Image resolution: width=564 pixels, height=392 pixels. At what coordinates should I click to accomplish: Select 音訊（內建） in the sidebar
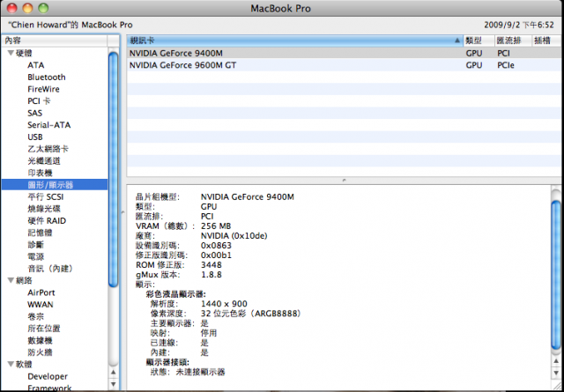pyautogui.click(x=50, y=269)
